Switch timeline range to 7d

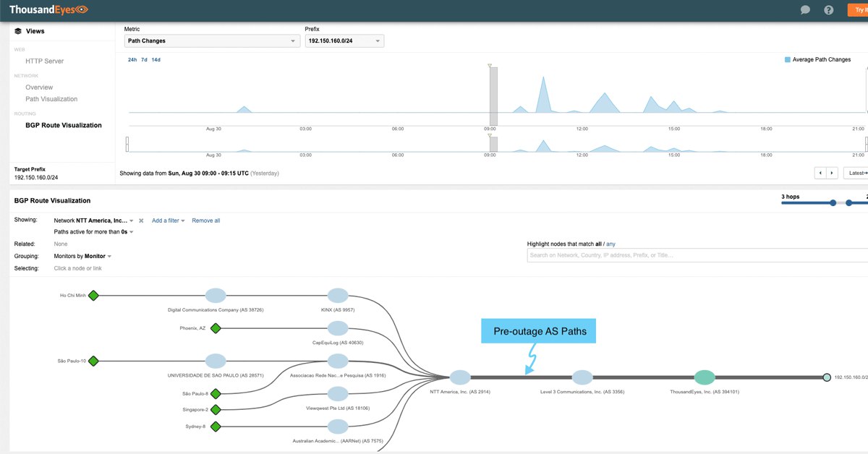point(144,60)
